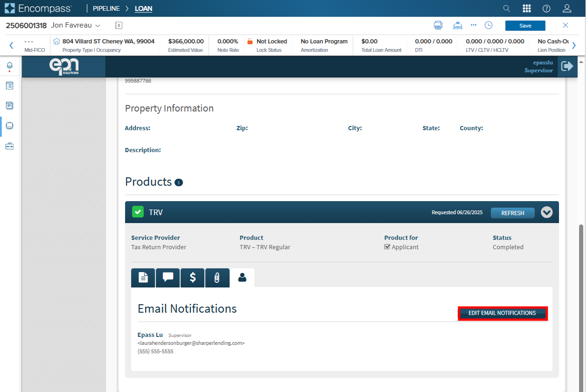Image resolution: width=586 pixels, height=392 pixels.
Task: Click the scrollbar up arrow
Action: 581,61
